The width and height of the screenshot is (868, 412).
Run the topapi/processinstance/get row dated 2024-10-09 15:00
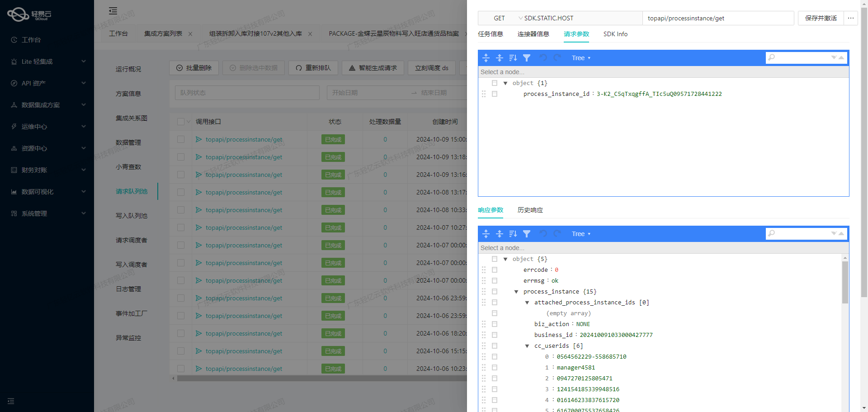tap(198, 139)
